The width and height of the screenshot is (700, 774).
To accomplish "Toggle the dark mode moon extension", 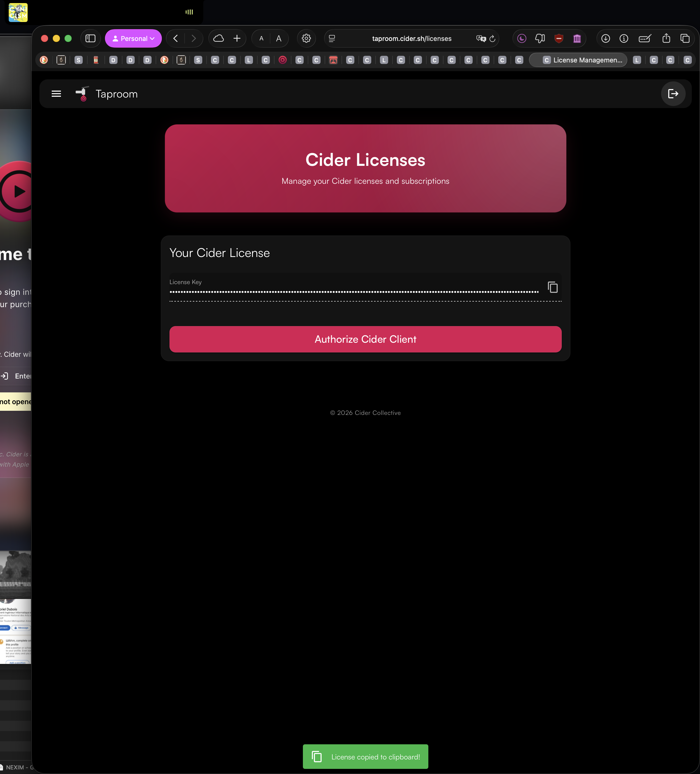I will (x=522, y=38).
